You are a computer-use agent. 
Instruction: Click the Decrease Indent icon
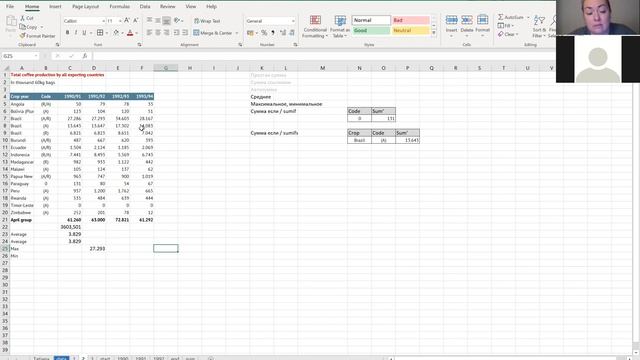click(177, 33)
